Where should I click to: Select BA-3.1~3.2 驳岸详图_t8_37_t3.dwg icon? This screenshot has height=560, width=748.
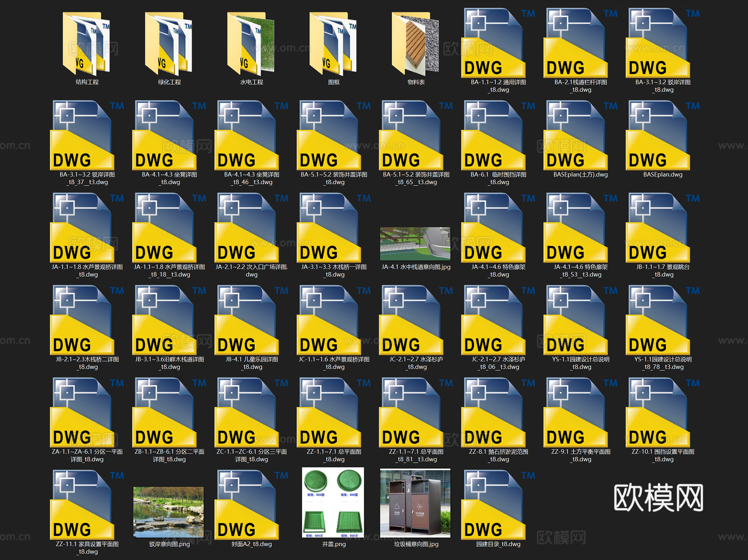coord(86,135)
